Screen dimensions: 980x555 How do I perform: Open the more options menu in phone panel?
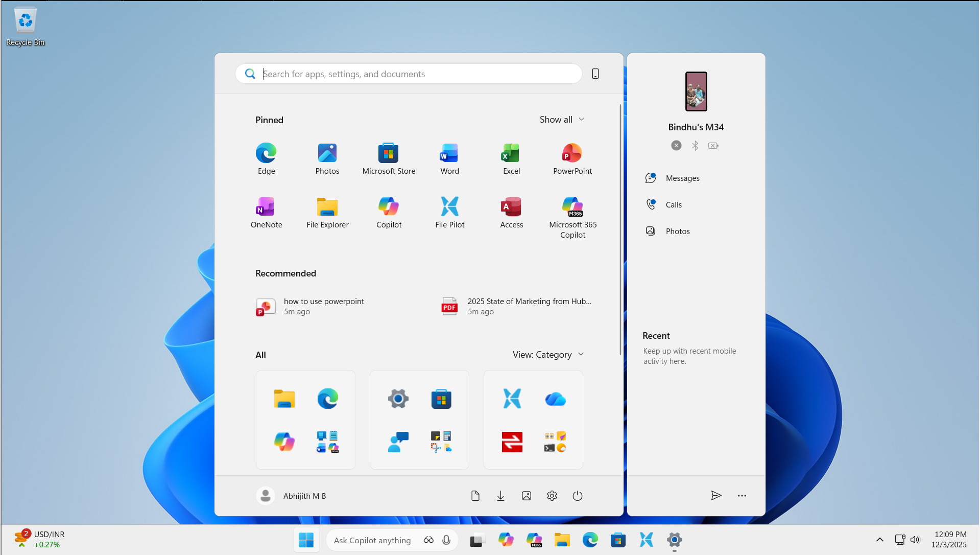pyautogui.click(x=742, y=495)
